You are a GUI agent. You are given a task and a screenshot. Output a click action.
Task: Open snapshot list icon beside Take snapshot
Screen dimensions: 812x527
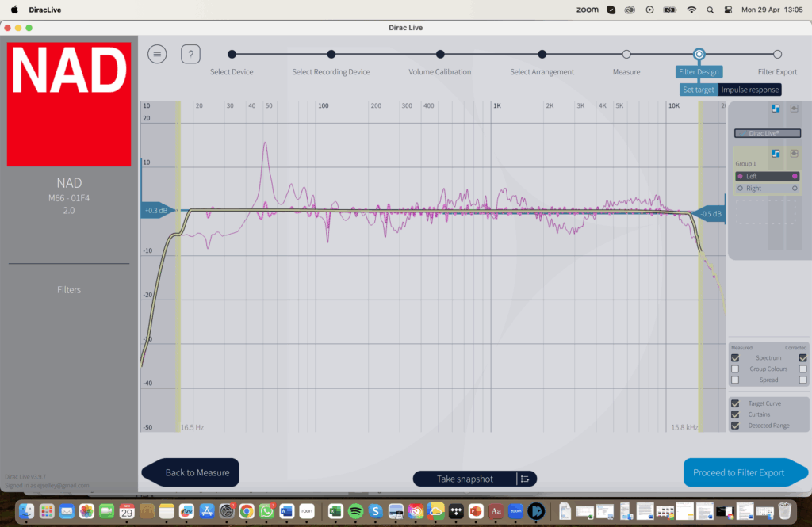pyautogui.click(x=525, y=479)
